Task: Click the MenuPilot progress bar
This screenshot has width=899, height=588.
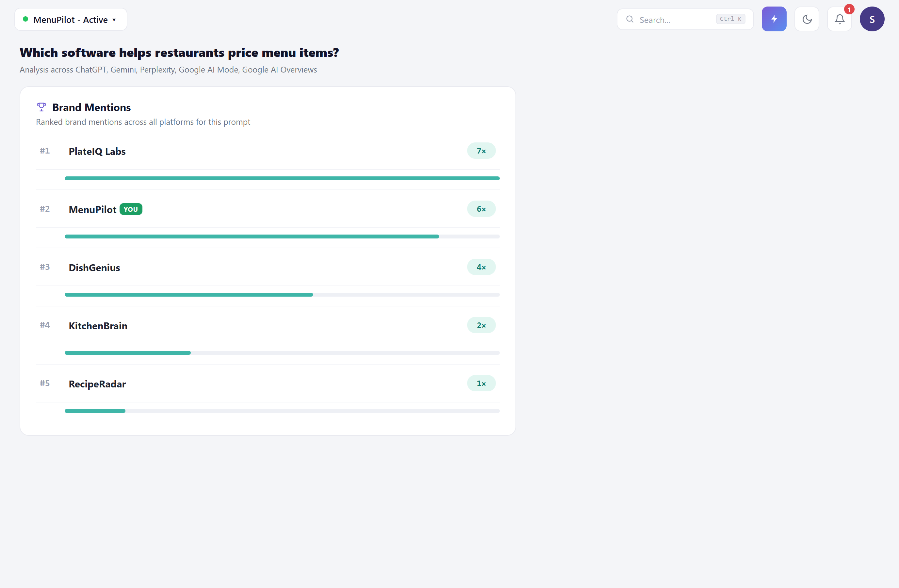Action: (282, 237)
